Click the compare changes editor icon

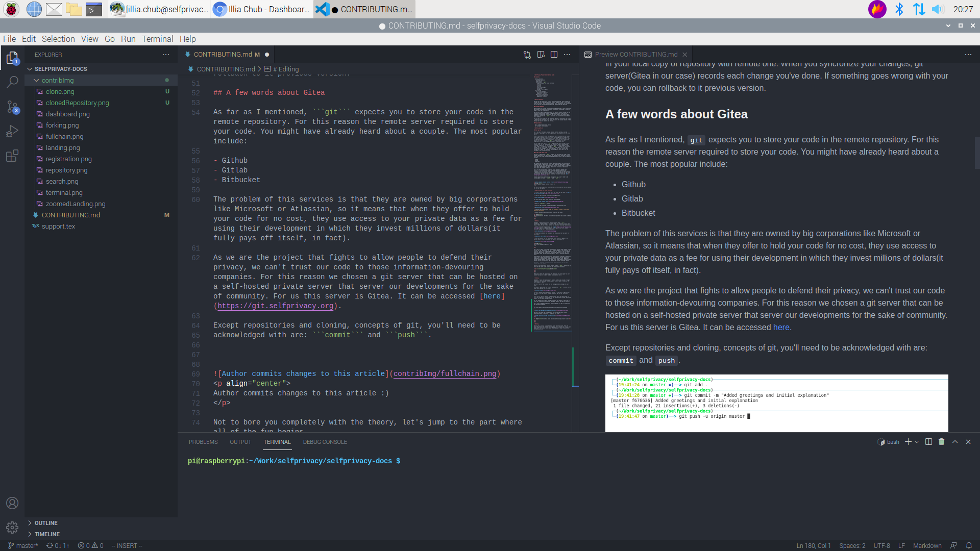(x=527, y=55)
